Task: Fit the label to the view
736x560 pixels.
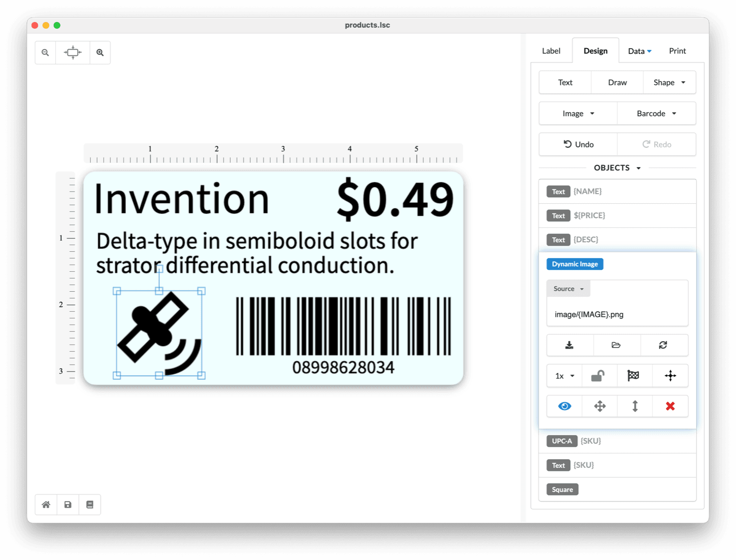Action: (x=73, y=52)
